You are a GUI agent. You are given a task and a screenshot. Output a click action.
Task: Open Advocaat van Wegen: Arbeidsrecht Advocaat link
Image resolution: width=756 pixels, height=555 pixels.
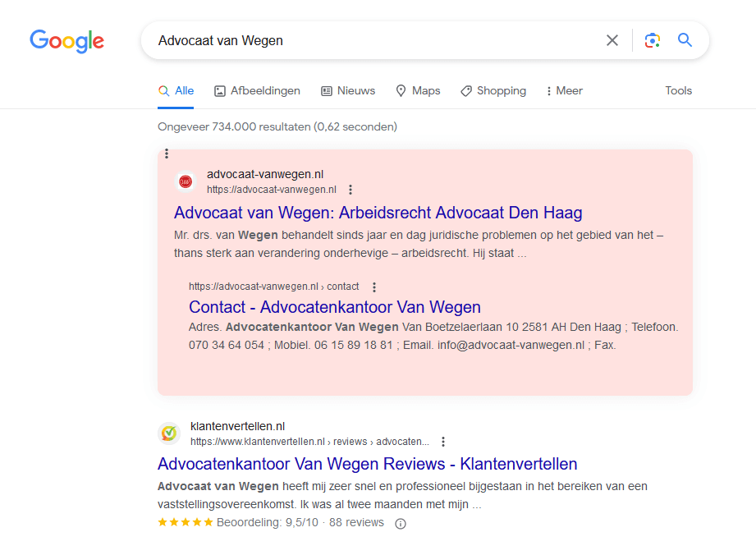(378, 213)
